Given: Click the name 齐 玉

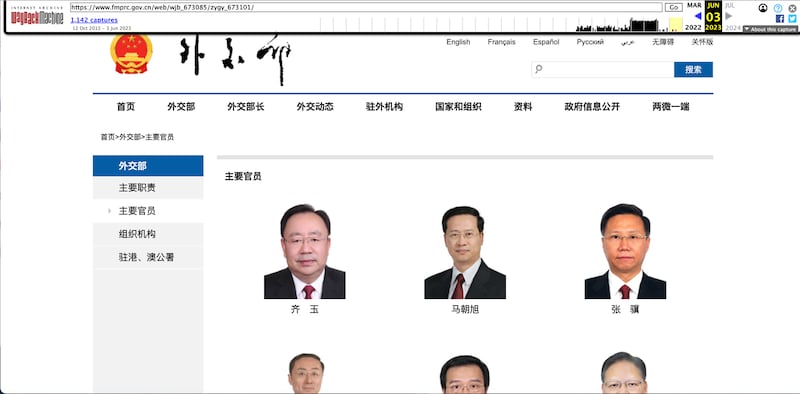Looking at the screenshot, I should point(305,309).
